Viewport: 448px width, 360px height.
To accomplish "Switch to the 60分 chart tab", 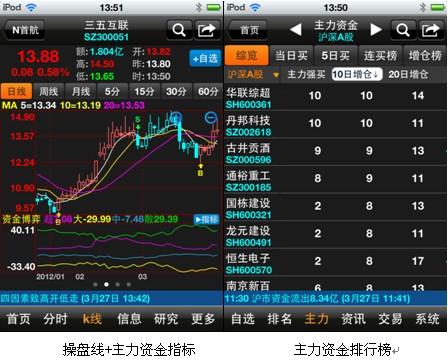I will click(x=208, y=91).
